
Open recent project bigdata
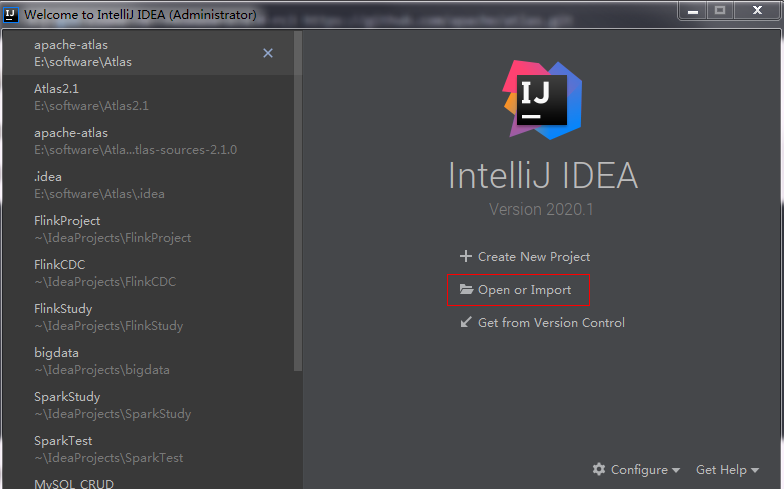tap(148, 361)
